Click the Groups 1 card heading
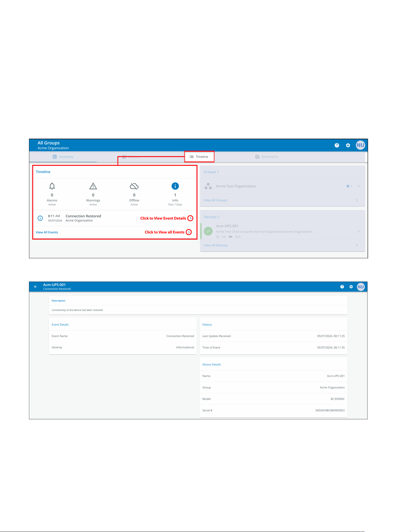 coord(211,172)
